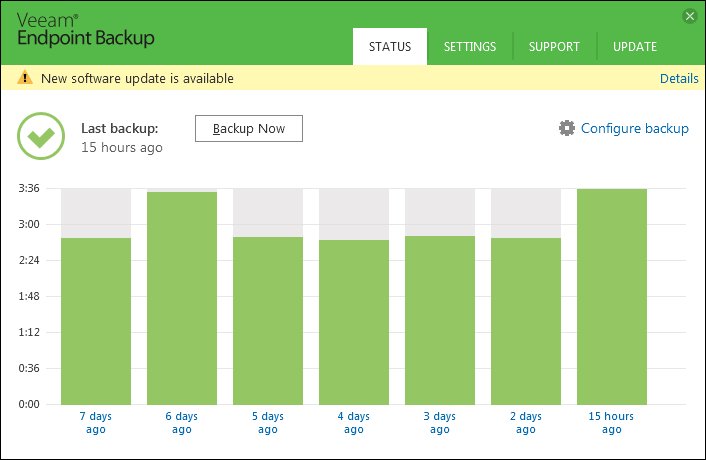The image size is (706, 460).
Task: Click the '2 days ago' axis label
Action: pyautogui.click(x=526, y=423)
